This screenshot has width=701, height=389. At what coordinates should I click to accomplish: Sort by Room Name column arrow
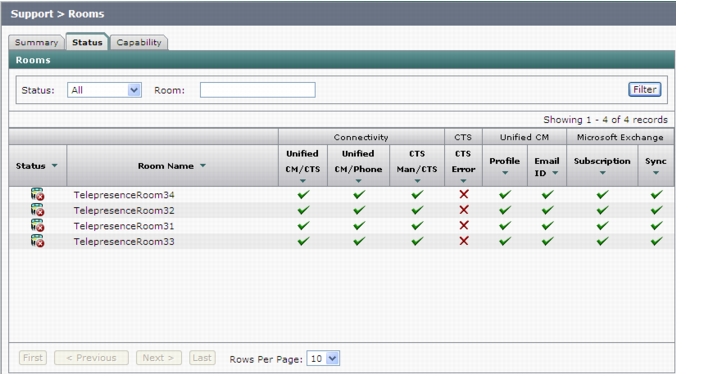(203, 165)
